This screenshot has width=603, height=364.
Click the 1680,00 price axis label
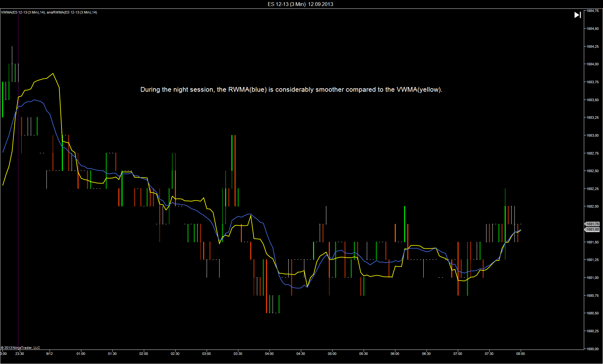point(593,349)
